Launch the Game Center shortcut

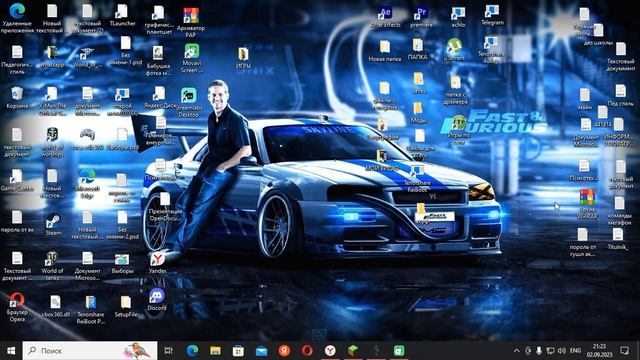17,180
